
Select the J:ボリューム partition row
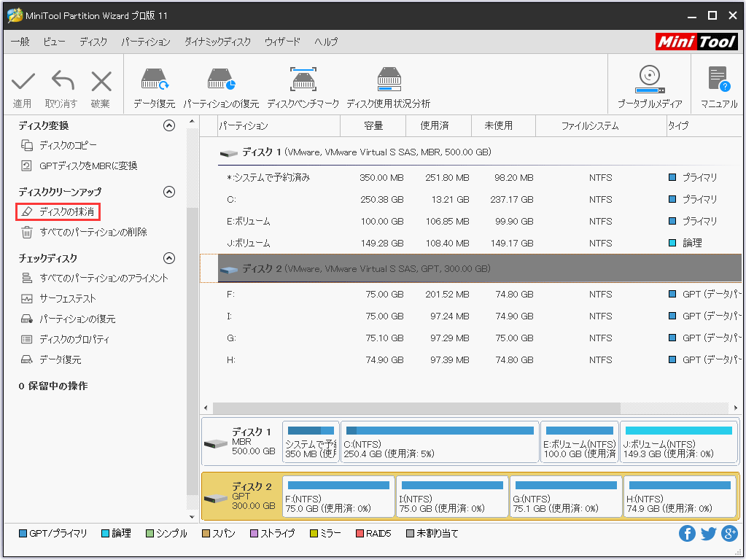pos(480,243)
